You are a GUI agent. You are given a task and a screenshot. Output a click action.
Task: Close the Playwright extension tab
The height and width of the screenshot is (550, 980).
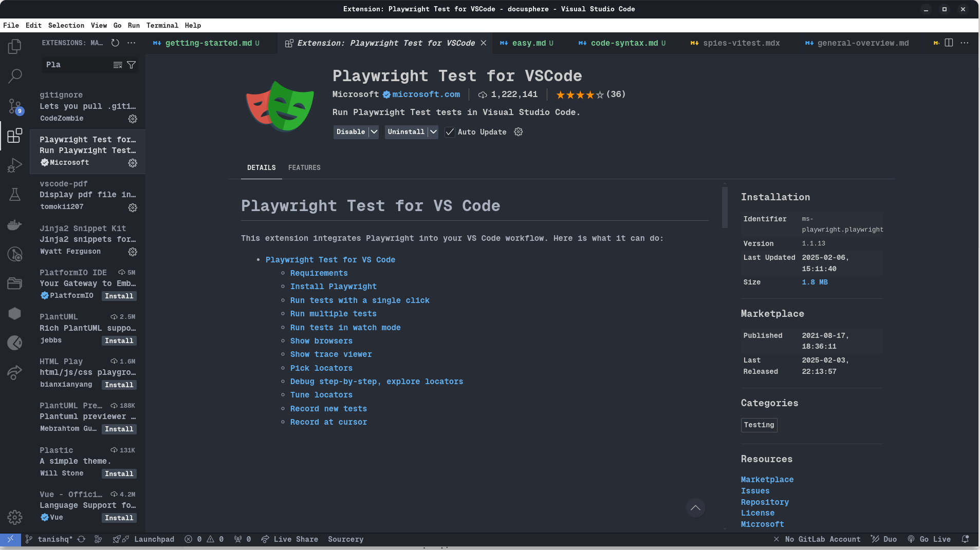point(484,43)
